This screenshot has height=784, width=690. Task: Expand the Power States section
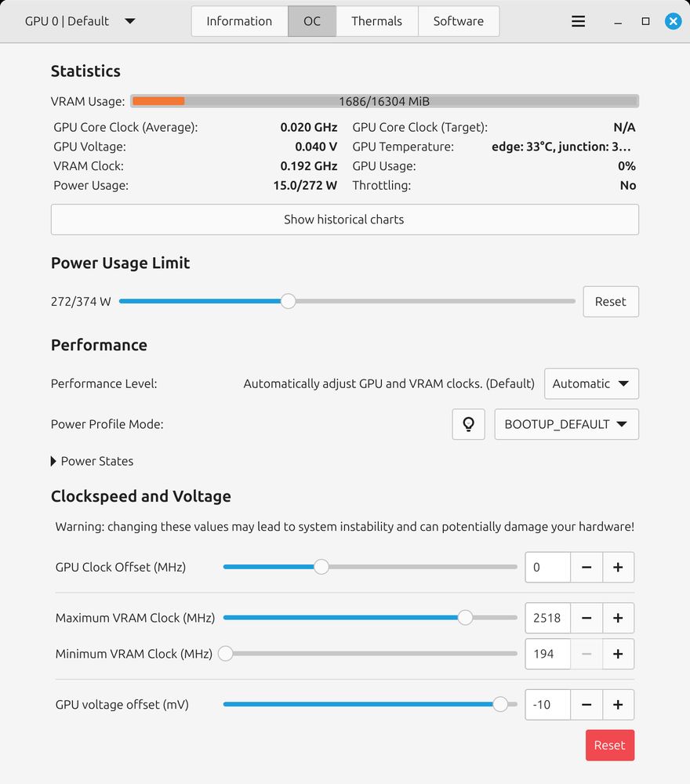tap(93, 461)
